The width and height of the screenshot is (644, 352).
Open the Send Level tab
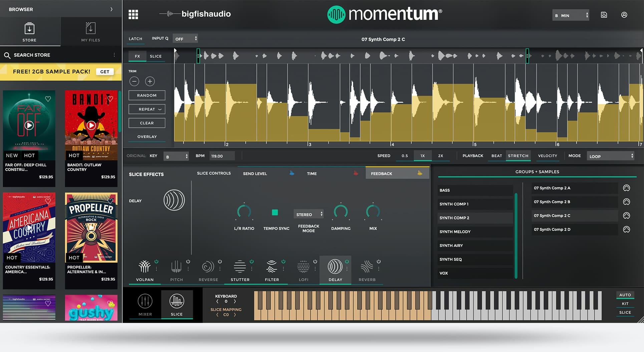[x=255, y=173]
